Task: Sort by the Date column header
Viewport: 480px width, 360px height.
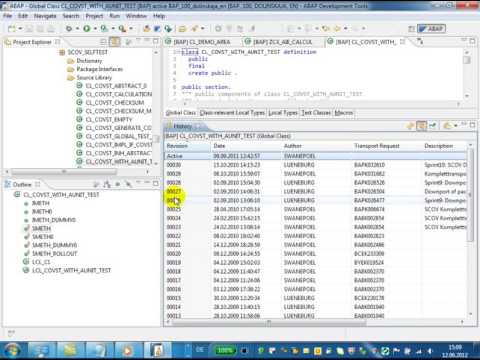Action: click(x=246, y=146)
